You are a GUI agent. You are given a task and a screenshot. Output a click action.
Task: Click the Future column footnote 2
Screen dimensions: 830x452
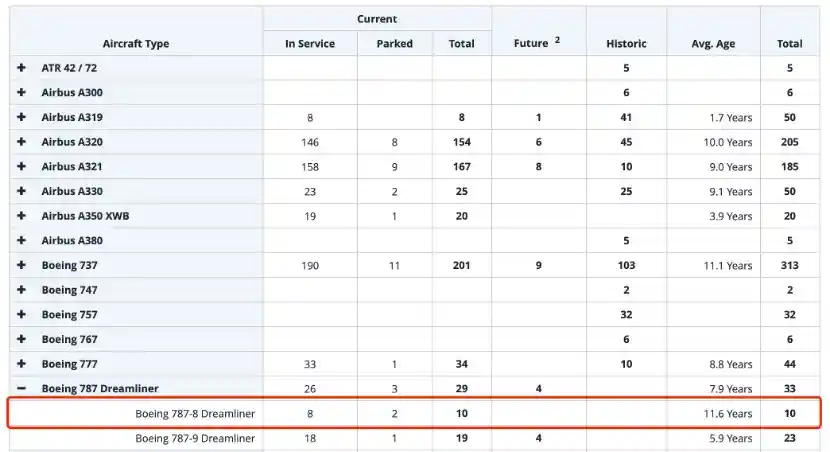(x=557, y=41)
